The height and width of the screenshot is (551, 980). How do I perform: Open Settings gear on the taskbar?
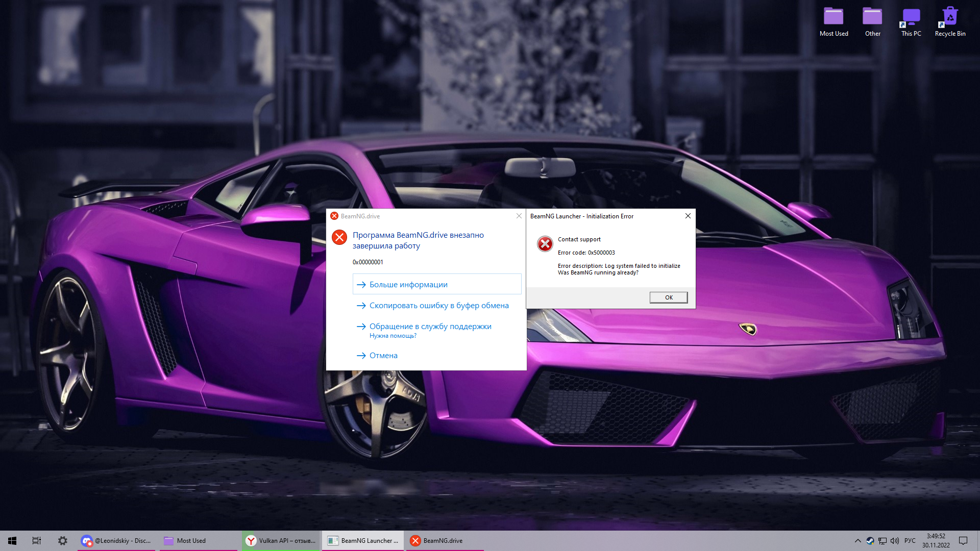[62, 541]
